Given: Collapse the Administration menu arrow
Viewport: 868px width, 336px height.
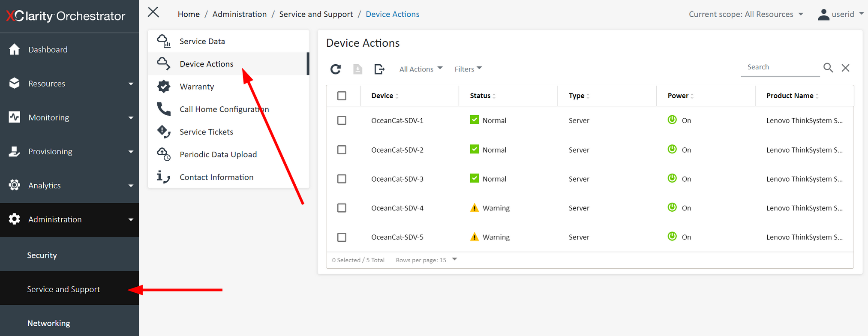Looking at the screenshot, I should (131, 219).
